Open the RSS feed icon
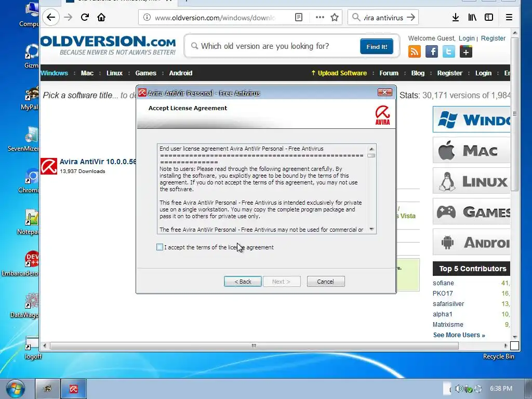The height and width of the screenshot is (399, 532). pyautogui.click(x=415, y=51)
